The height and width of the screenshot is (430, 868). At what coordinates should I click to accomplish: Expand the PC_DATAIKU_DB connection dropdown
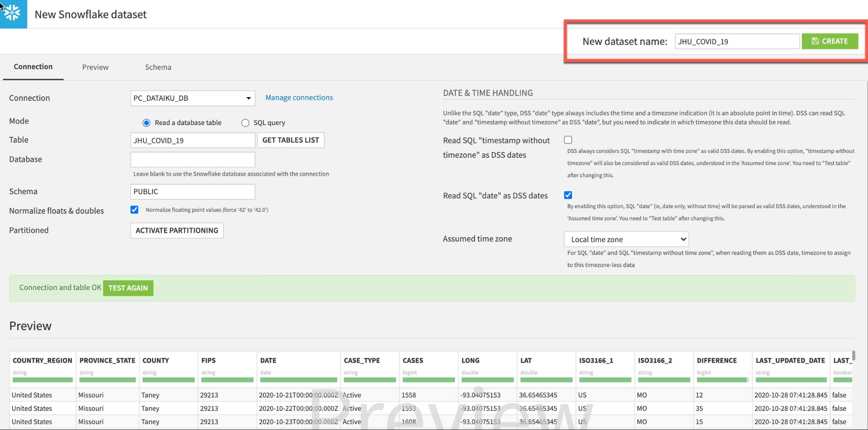click(192, 98)
